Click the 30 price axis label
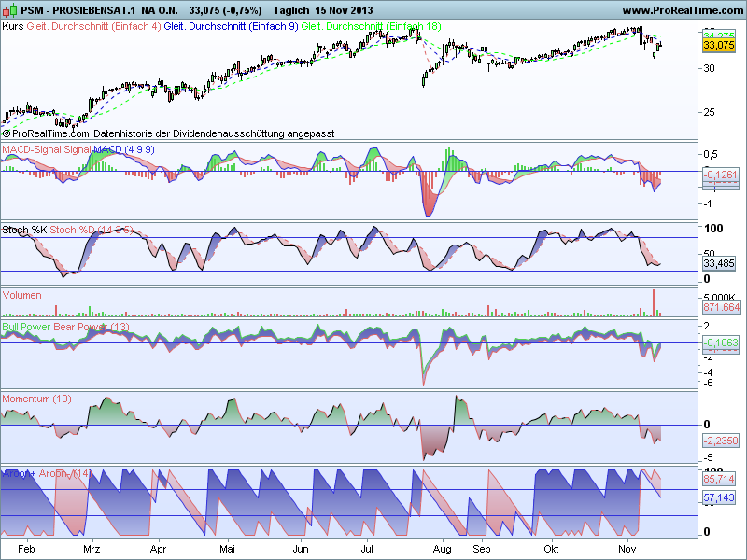 click(x=709, y=68)
